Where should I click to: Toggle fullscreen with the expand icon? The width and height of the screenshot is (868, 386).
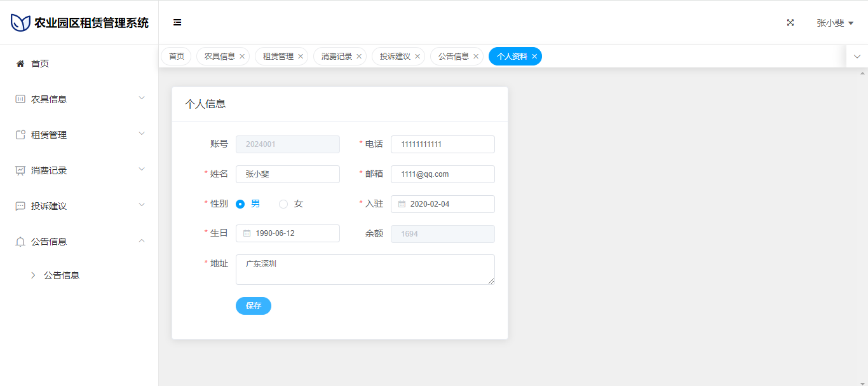(790, 22)
